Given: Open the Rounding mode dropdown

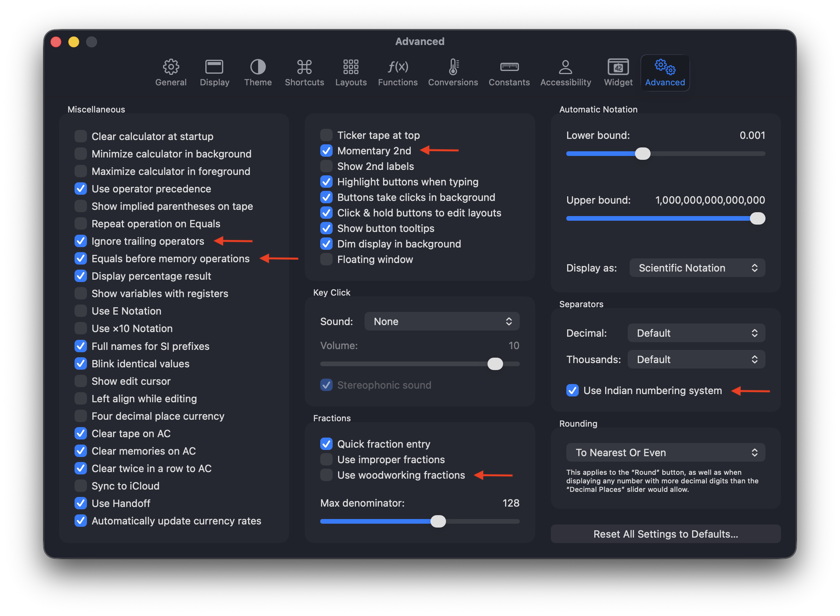Looking at the screenshot, I should (666, 452).
